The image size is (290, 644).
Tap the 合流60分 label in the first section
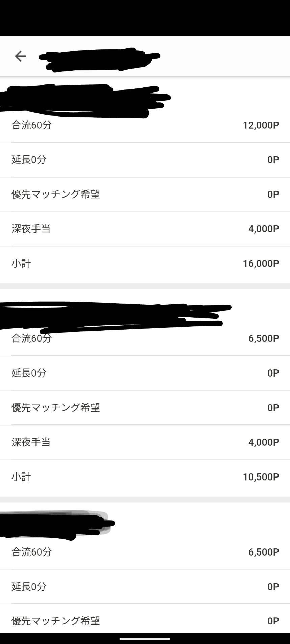(x=32, y=125)
